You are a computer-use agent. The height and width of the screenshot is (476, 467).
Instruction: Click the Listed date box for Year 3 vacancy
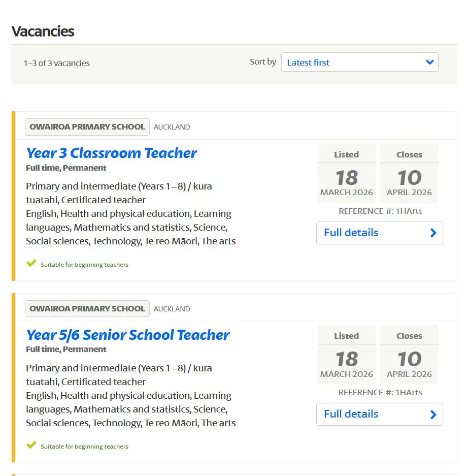347,174
